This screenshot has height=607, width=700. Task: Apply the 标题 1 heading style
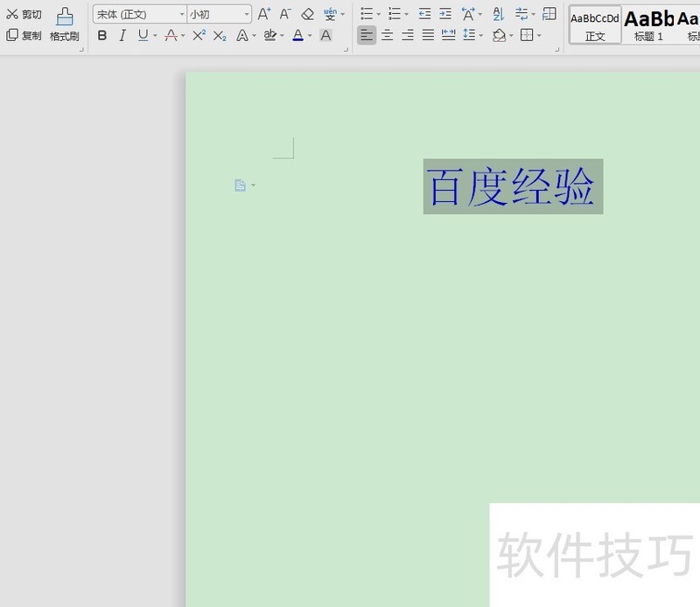pyautogui.click(x=648, y=25)
